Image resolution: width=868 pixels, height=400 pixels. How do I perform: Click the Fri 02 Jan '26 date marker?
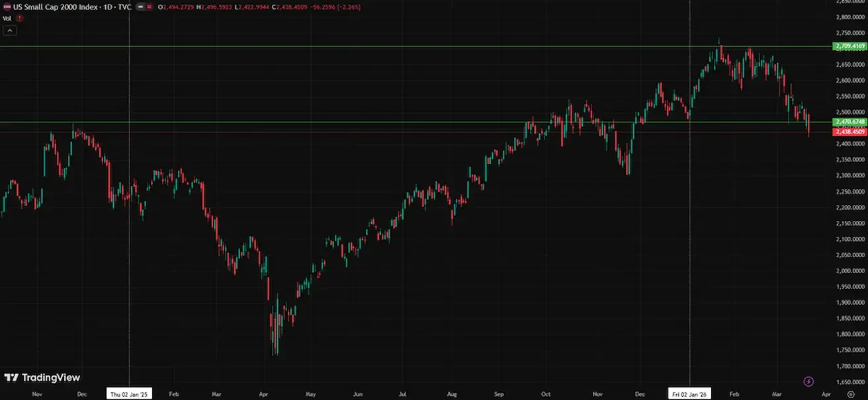coord(690,393)
